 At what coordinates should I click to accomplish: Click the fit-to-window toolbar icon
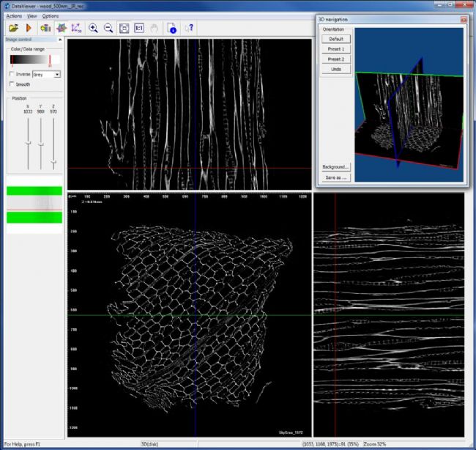(x=124, y=28)
